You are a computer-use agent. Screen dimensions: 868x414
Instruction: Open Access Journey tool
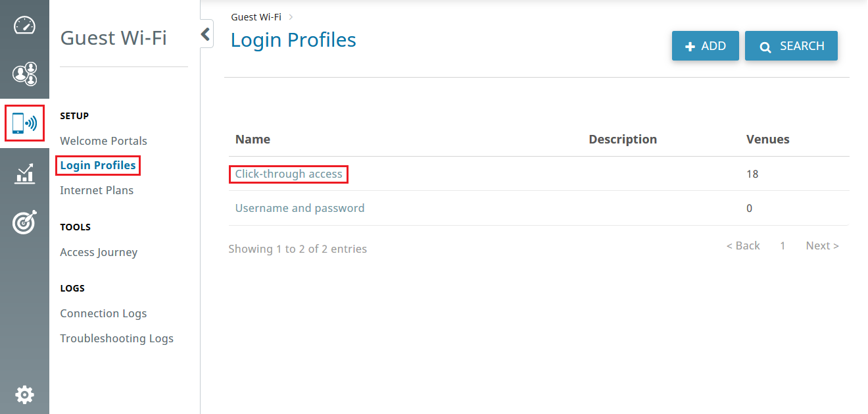[99, 252]
